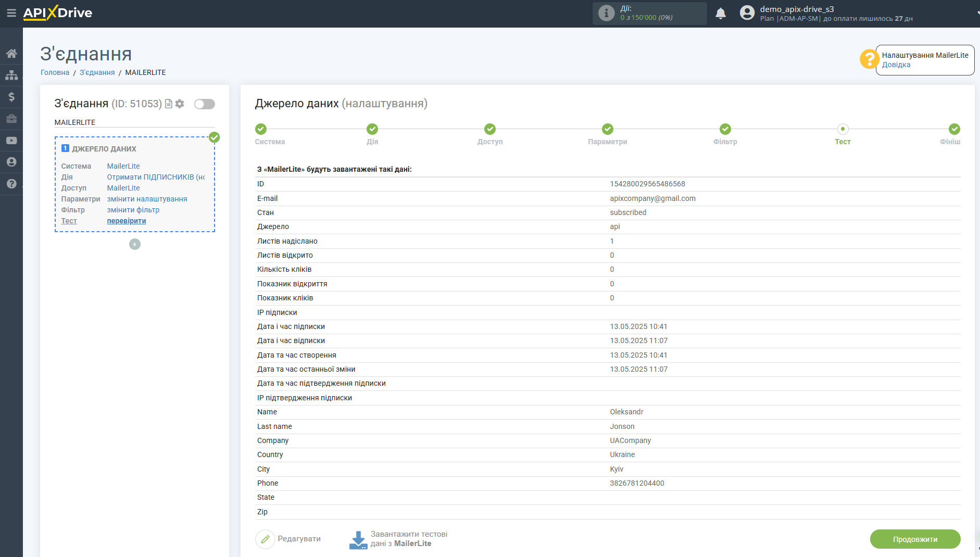
Task: Go to the Дія step
Action: (372, 134)
